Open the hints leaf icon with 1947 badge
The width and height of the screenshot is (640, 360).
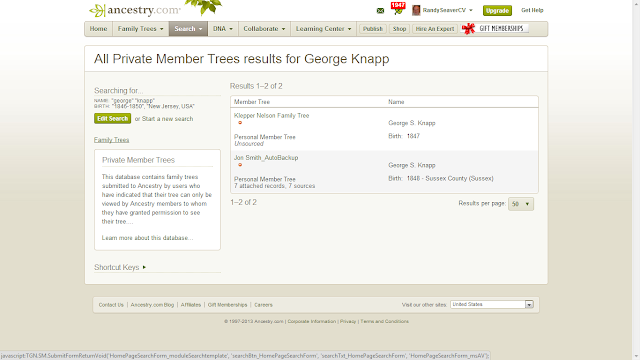(398, 9)
